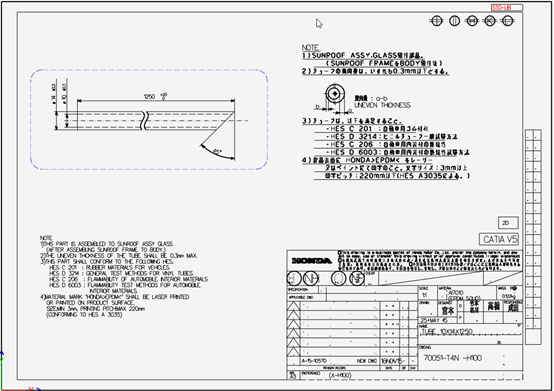Select the part name TUBE 10X14X1250
This screenshot has width=554, height=391.
(x=448, y=332)
